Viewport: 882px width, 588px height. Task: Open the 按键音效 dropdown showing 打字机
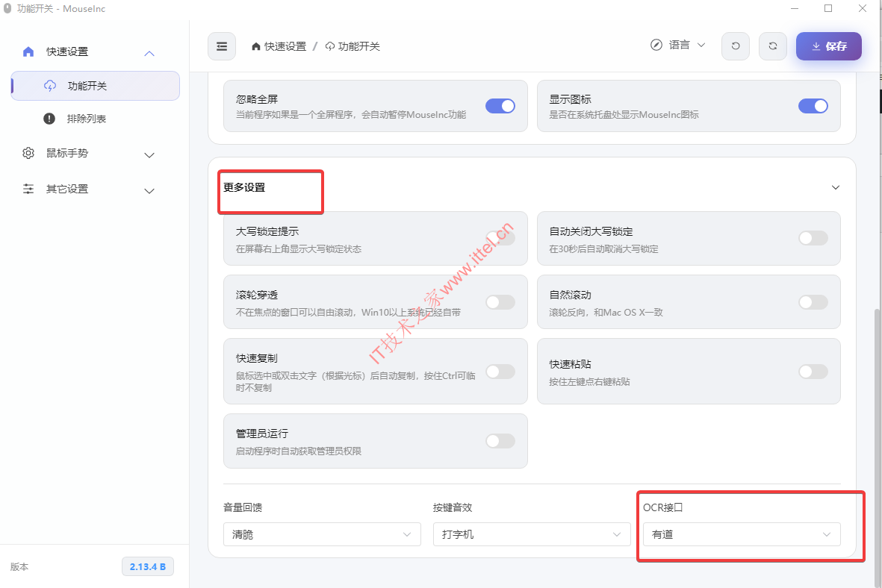(532, 534)
